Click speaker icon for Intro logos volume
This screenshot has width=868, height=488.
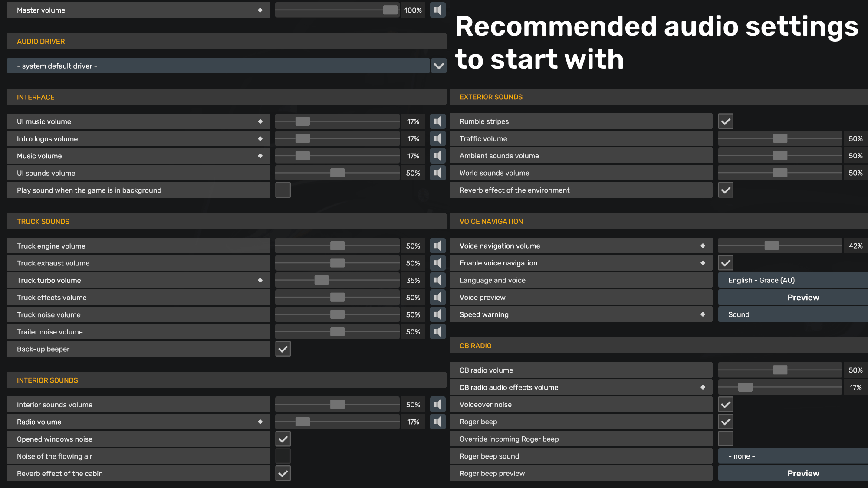438,139
